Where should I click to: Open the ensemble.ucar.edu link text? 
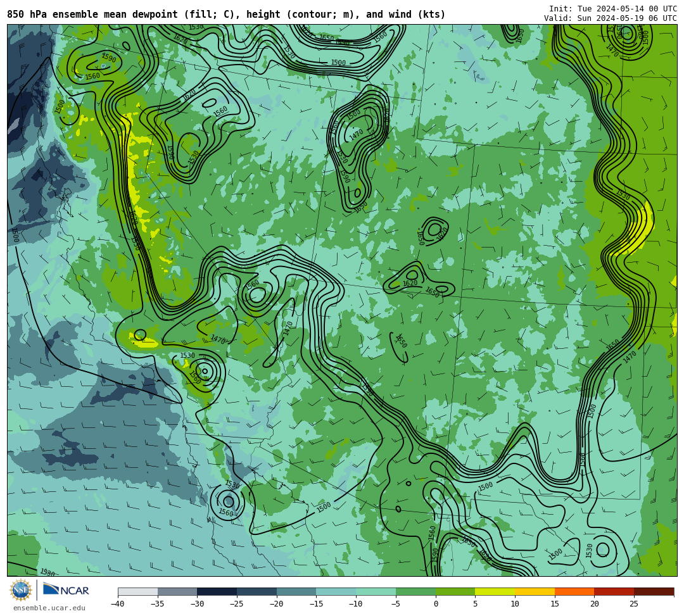(x=49, y=608)
